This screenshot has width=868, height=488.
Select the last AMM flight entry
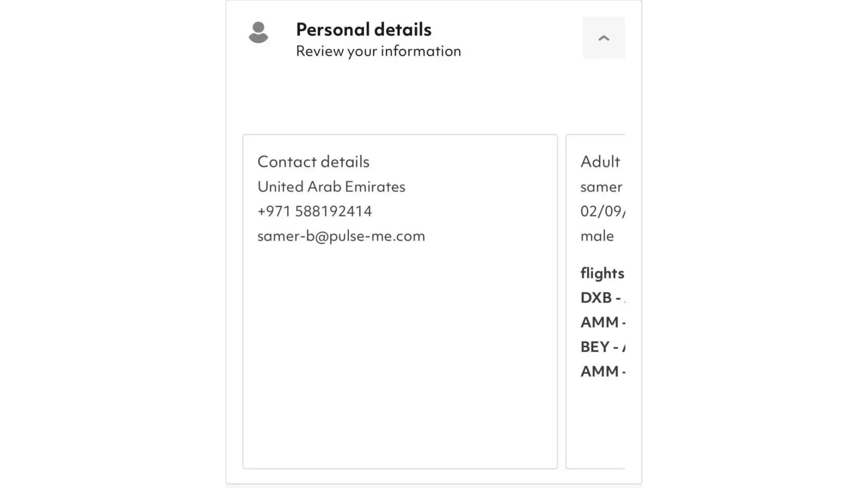(602, 371)
